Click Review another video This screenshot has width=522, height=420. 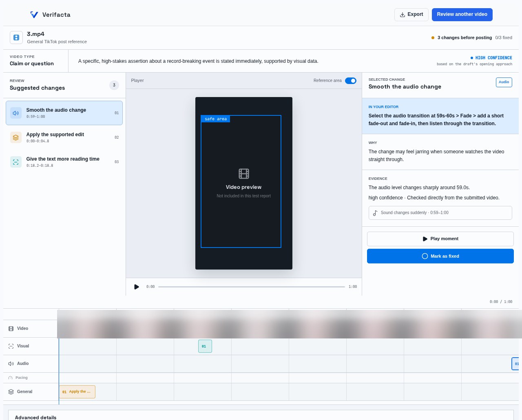462,15
